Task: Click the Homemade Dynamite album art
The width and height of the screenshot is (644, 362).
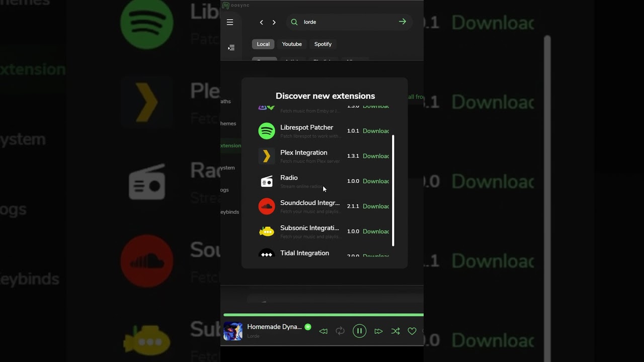Action: [x=233, y=331]
